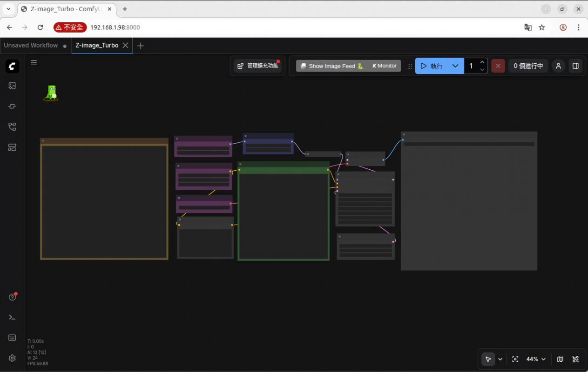Toggle the right side panel
This screenshot has width=588, height=372.
point(575,66)
